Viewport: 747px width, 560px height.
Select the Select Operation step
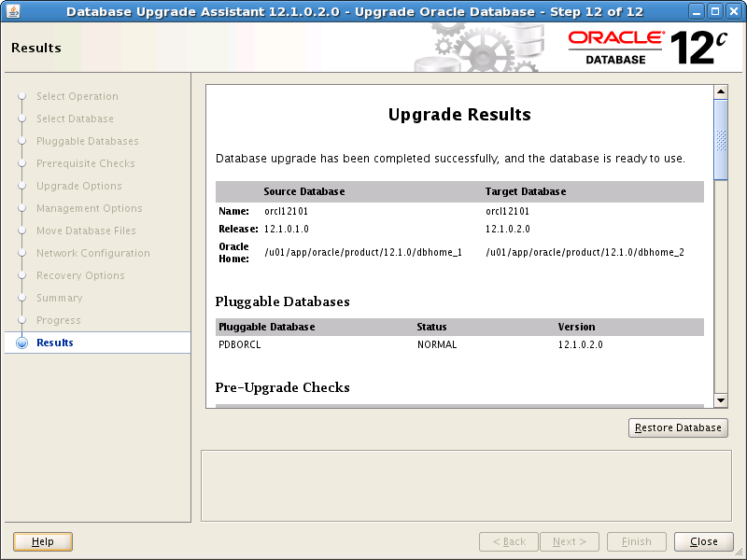[x=78, y=96]
